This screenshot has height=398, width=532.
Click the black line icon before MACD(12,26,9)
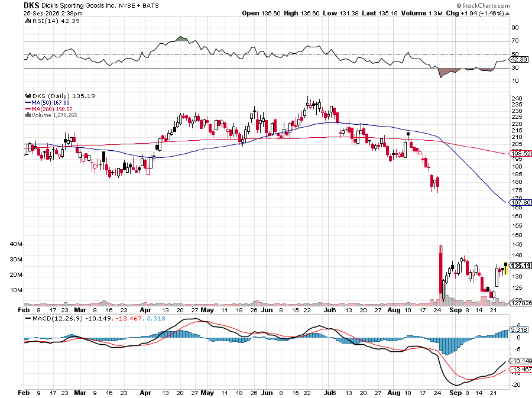click(28, 319)
